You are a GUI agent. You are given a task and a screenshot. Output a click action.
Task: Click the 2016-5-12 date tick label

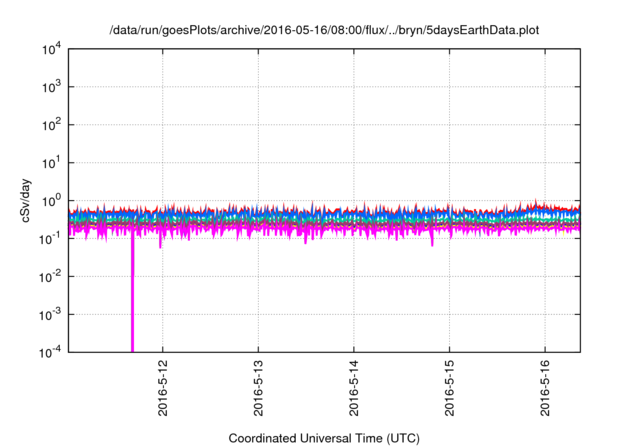[162, 388]
